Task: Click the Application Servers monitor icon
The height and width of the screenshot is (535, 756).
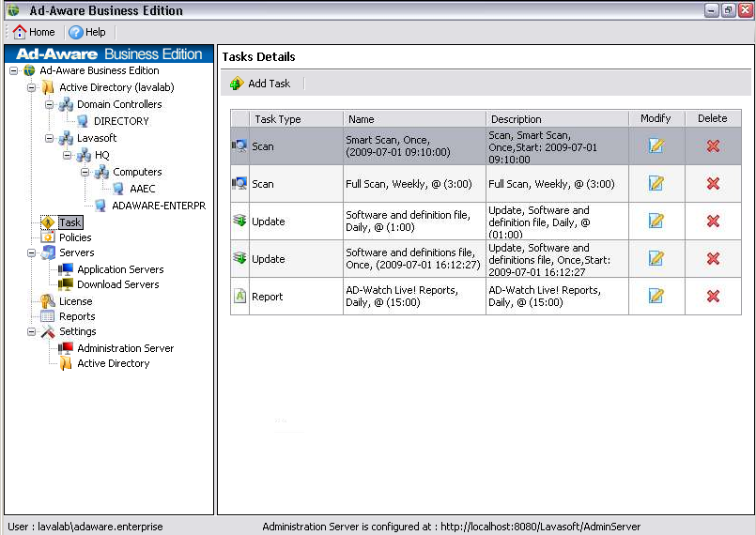Action: click(x=66, y=269)
